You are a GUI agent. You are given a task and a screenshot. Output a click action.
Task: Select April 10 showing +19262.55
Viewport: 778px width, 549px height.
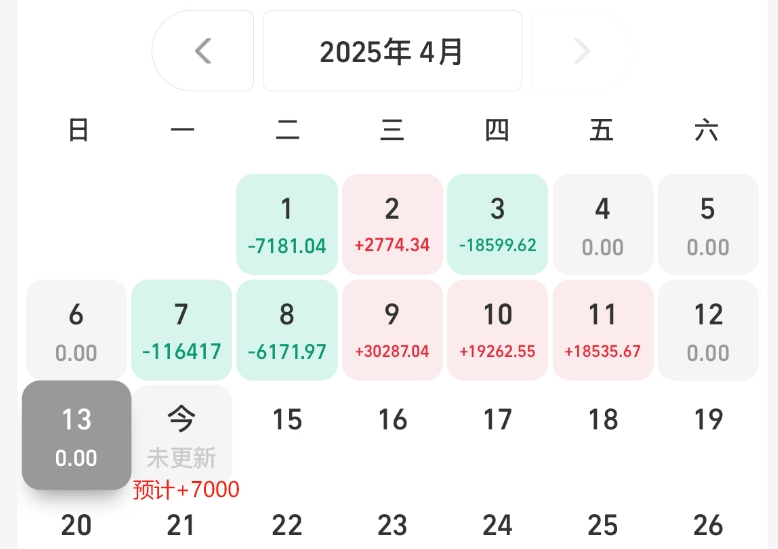pyautogui.click(x=498, y=330)
